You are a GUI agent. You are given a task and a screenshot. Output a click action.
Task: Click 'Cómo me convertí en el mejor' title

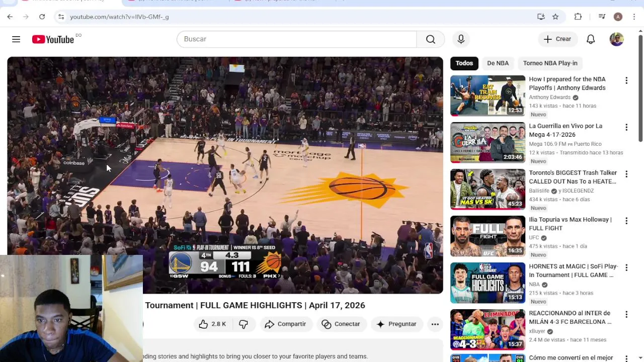pyautogui.click(x=571, y=358)
